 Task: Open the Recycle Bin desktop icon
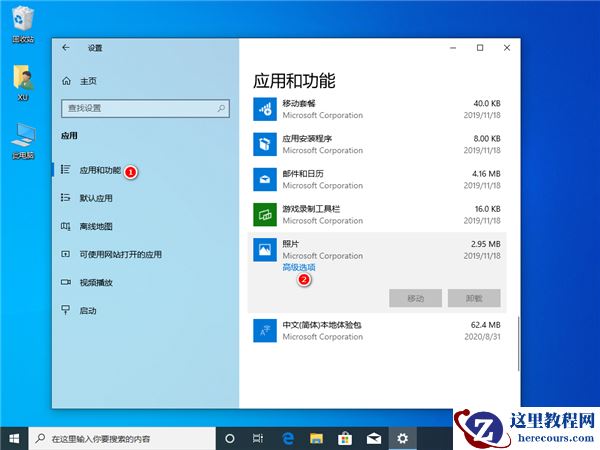[23, 24]
